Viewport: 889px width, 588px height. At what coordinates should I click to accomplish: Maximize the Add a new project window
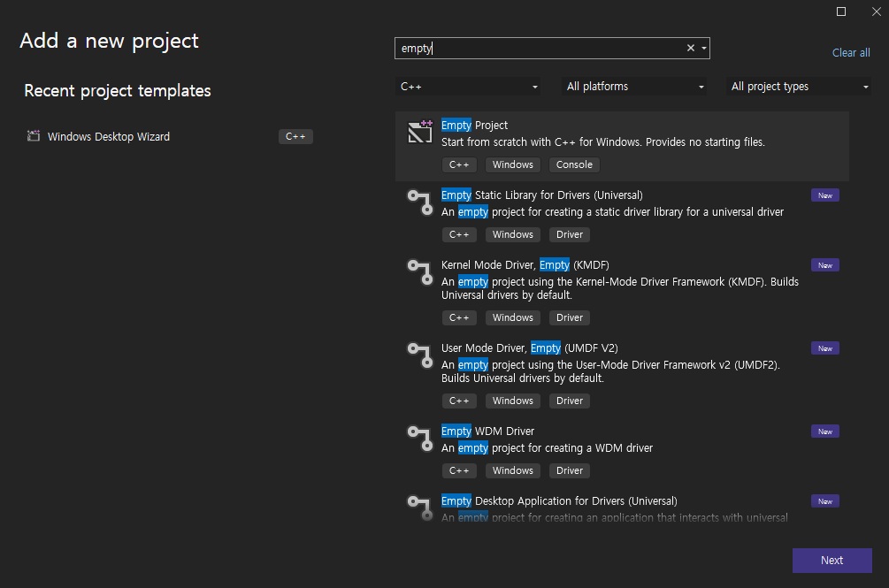click(x=841, y=11)
